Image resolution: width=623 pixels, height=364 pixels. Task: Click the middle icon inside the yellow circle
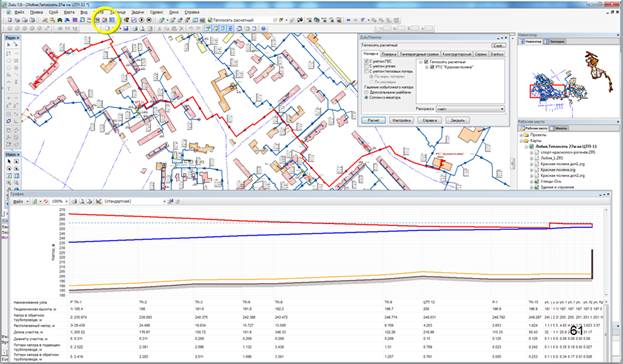105,20
